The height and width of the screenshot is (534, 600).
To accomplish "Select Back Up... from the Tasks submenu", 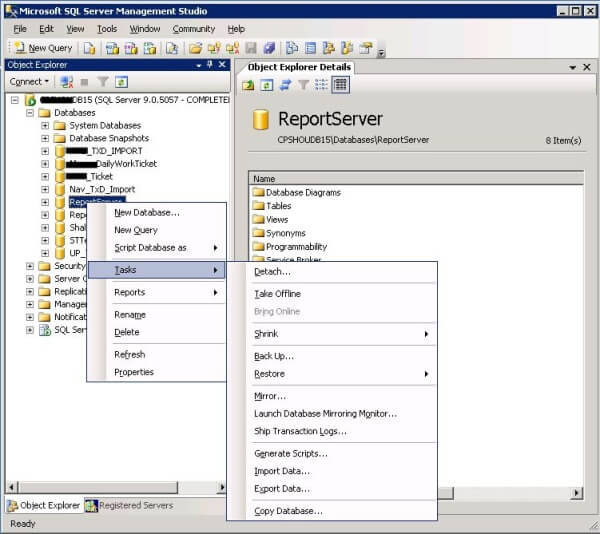I will 274,356.
